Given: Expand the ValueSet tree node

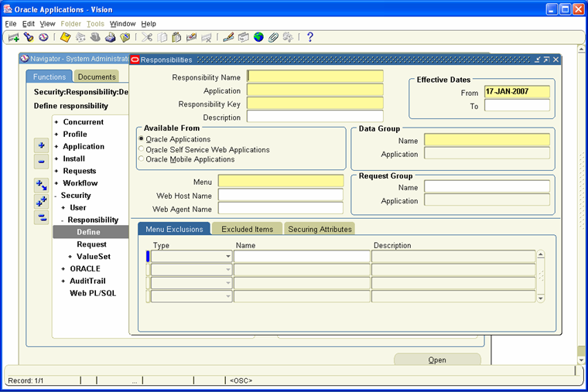Looking at the screenshot, I should click(70, 257).
